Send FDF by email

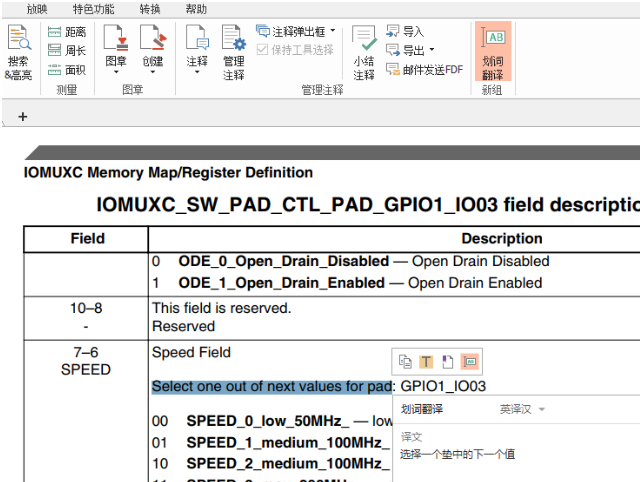(x=424, y=69)
